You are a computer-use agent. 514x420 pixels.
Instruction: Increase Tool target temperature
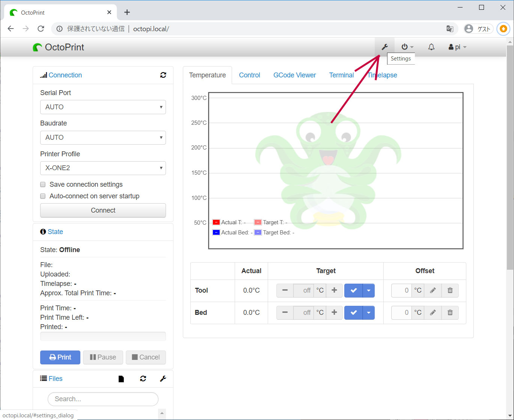tap(334, 290)
